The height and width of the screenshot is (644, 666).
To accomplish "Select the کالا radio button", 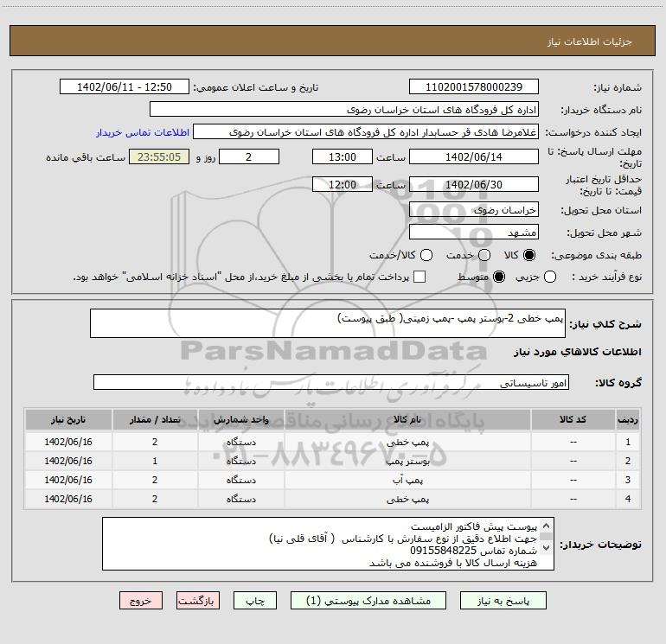I will [529, 255].
